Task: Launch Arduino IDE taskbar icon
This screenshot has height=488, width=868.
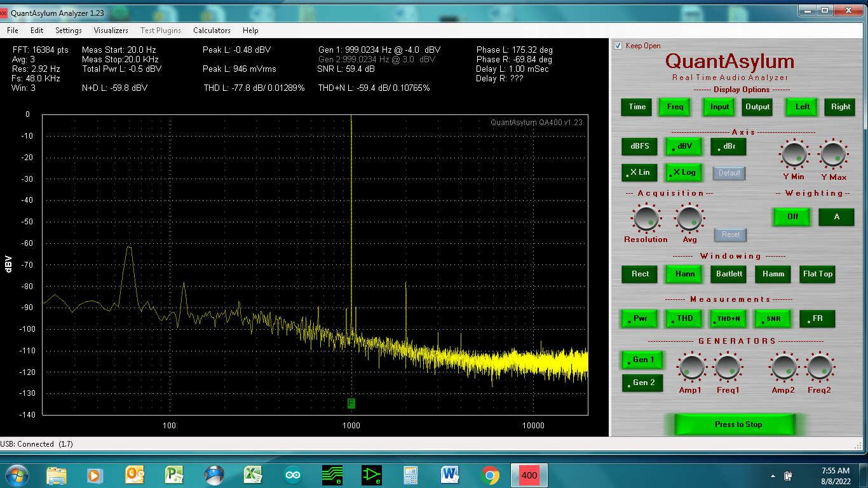Action: pos(293,475)
